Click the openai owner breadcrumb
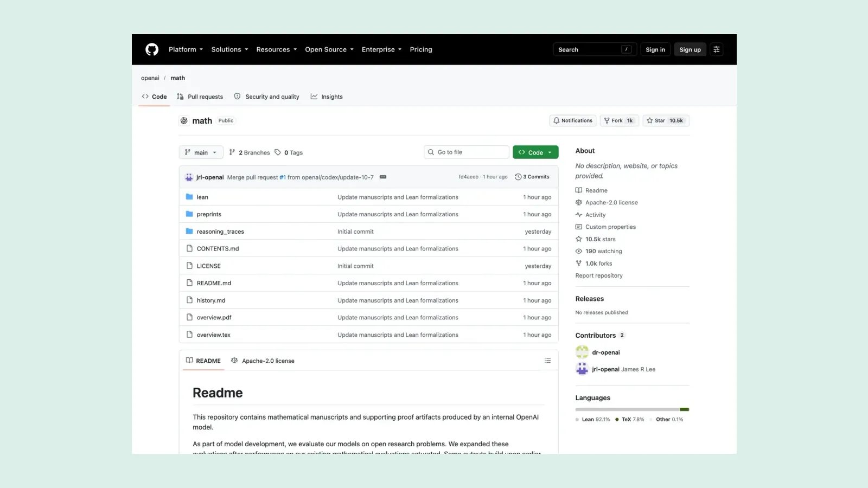This screenshot has width=868, height=488. pyautogui.click(x=150, y=78)
